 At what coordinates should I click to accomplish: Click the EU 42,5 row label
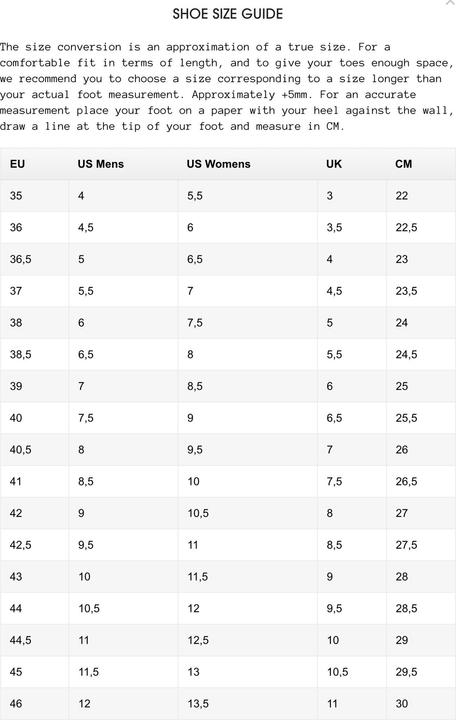pyautogui.click(x=21, y=545)
